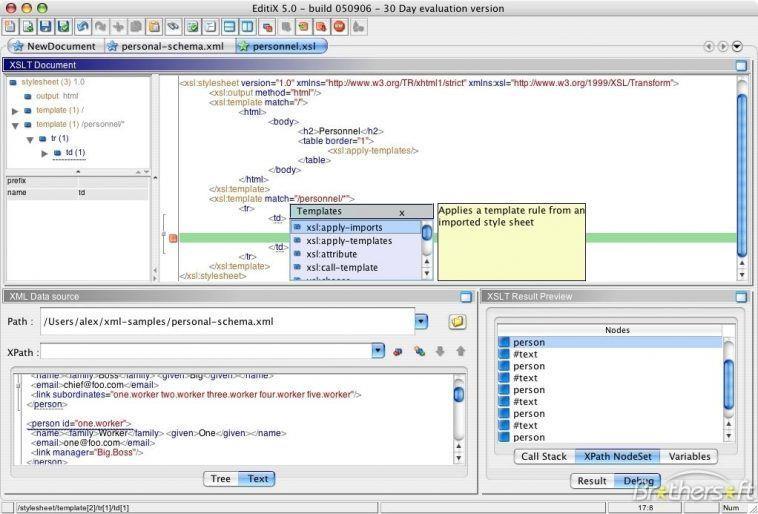Click the multicolor XPath builder icon
The height and width of the screenshot is (514, 758).
tap(419, 352)
